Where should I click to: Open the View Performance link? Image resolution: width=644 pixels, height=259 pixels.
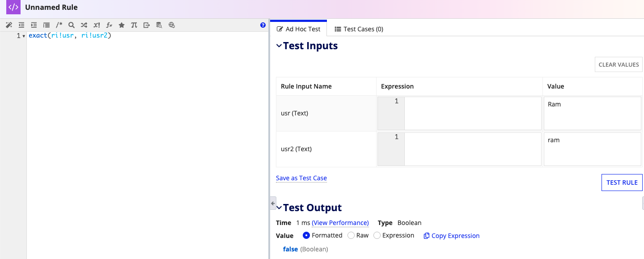(340, 223)
